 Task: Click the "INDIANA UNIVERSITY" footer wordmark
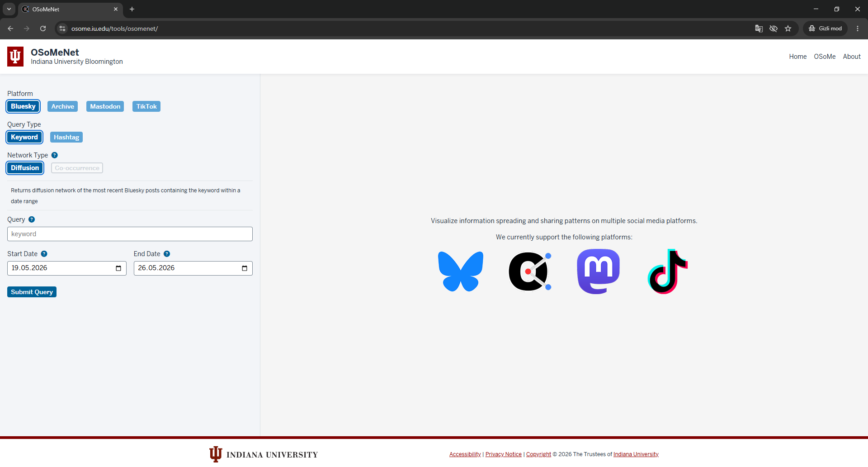tap(272, 455)
